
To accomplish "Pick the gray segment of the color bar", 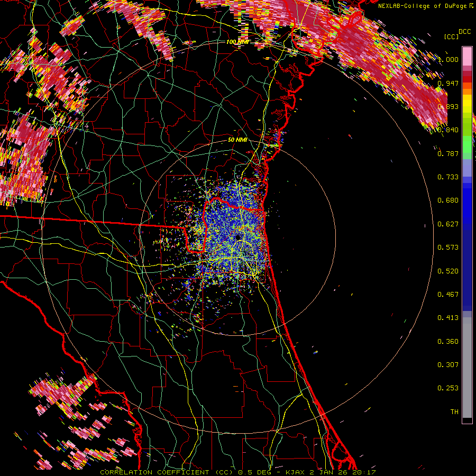I will click(x=467, y=368).
